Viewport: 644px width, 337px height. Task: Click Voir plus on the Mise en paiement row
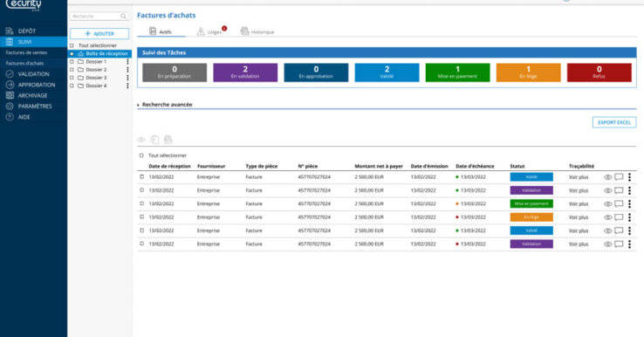[579, 203]
